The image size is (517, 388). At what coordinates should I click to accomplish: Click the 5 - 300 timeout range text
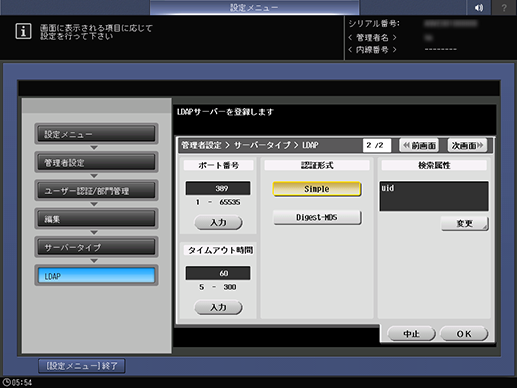218,287
